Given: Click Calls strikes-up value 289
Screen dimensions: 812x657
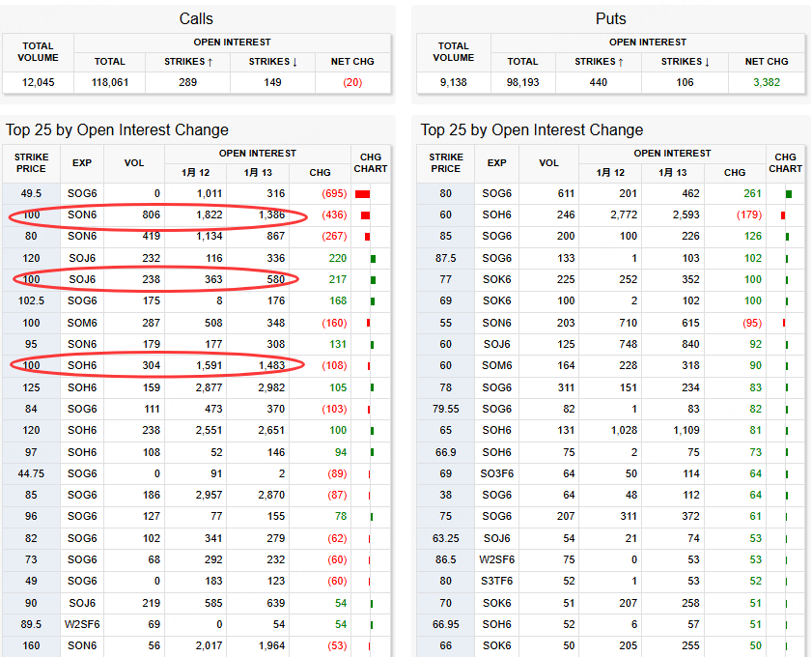Looking at the screenshot, I should pos(187,82).
